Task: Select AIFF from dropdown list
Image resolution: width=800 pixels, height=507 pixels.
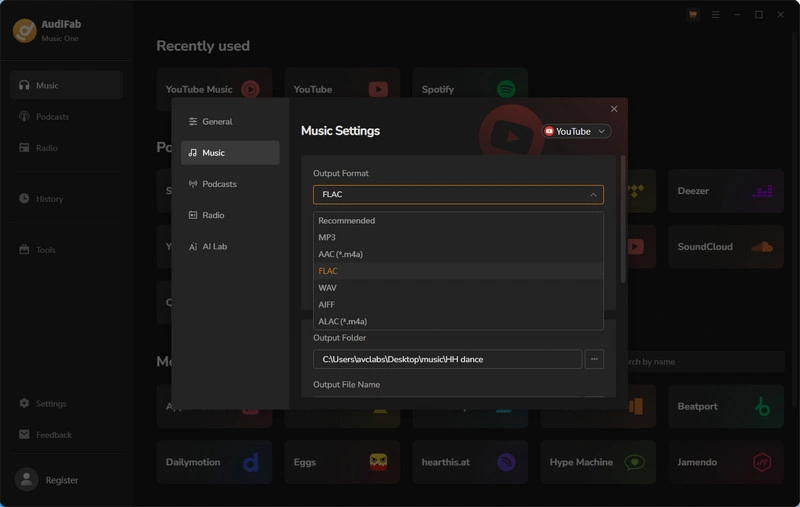Action: (458, 305)
